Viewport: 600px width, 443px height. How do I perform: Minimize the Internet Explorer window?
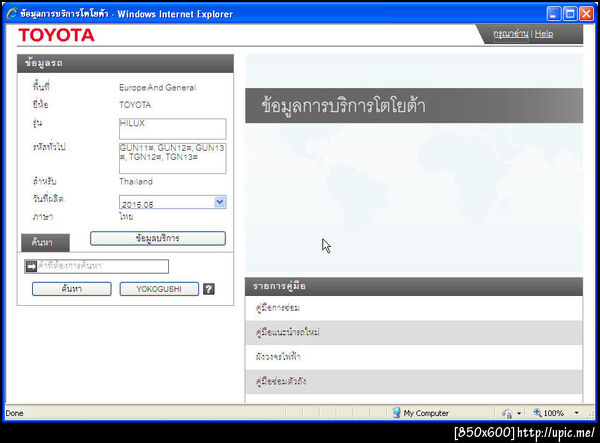point(554,14)
